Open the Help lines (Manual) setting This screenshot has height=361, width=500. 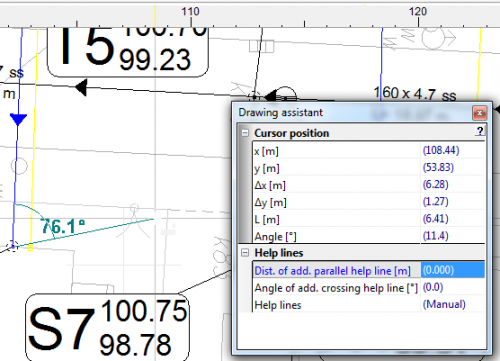click(453, 304)
